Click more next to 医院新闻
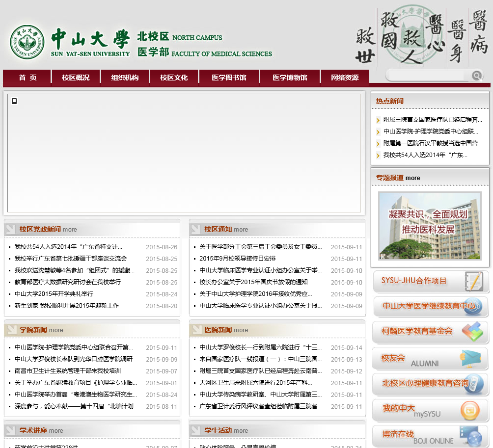 point(241,330)
